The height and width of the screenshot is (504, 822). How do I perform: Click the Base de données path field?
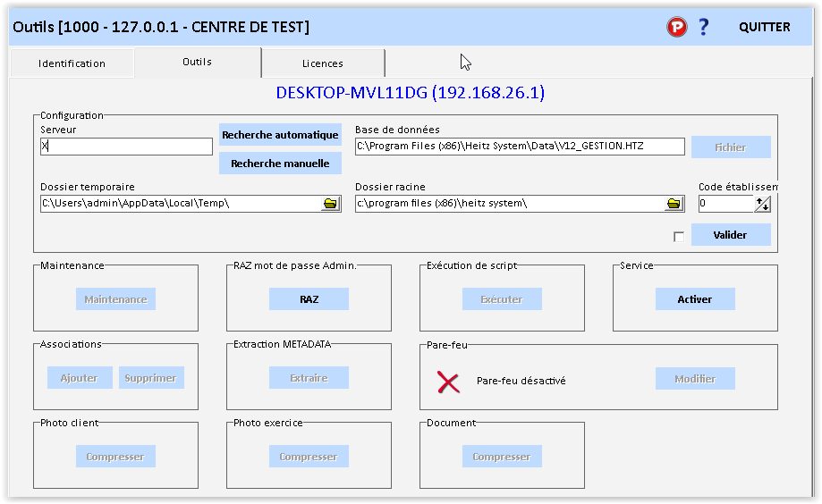tap(519, 147)
